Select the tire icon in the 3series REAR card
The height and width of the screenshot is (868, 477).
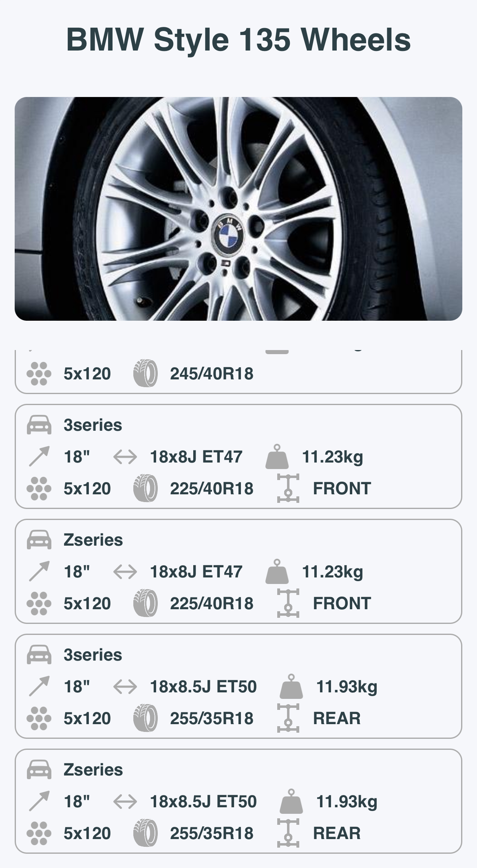tap(145, 718)
